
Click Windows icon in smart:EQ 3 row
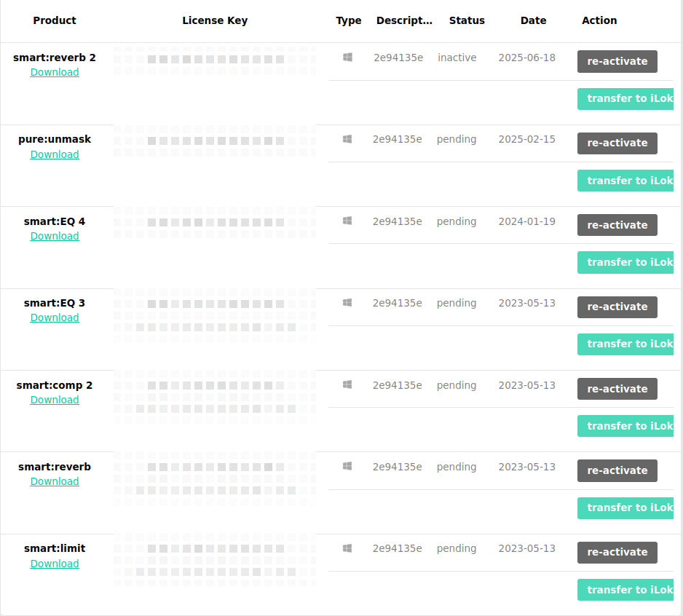point(347,302)
